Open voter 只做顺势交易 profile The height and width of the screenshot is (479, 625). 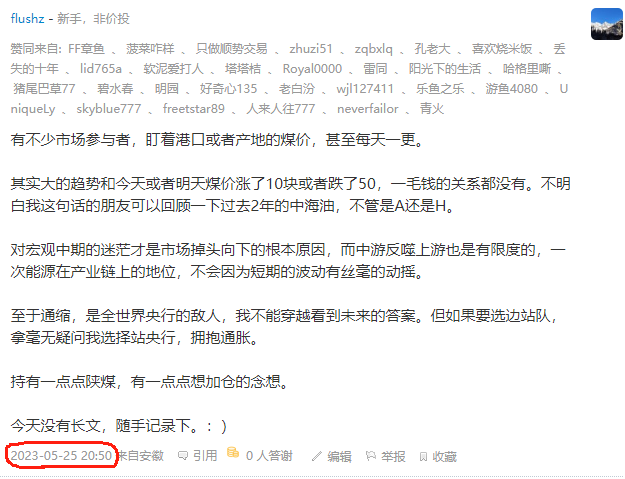coord(232,49)
